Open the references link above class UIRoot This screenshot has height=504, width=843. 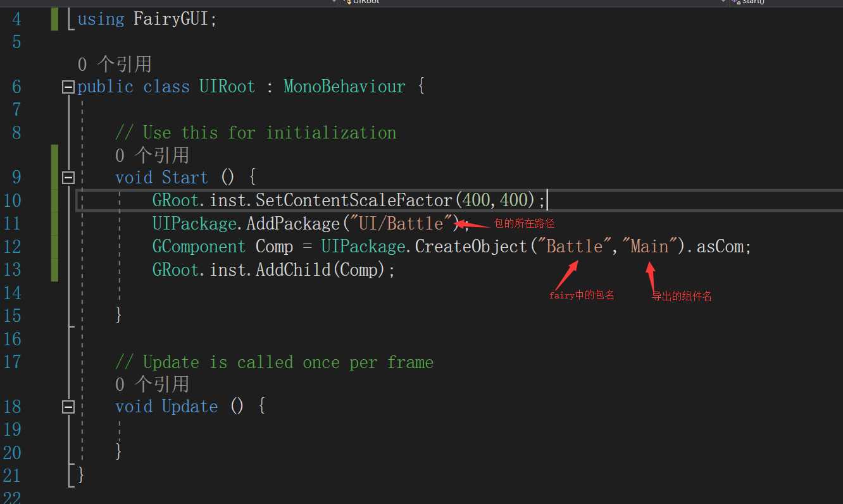pyautogui.click(x=115, y=64)
